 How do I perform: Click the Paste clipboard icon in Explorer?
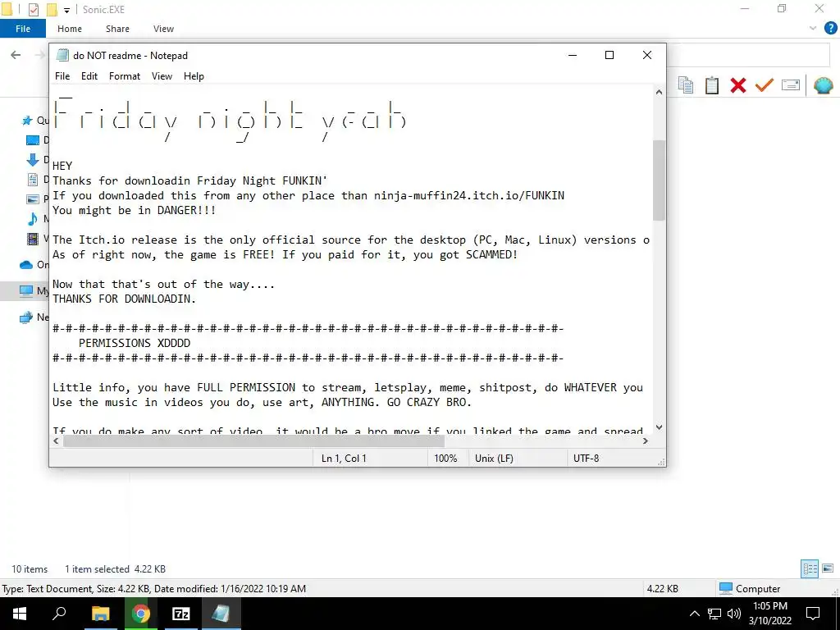(x=712, y=85)
